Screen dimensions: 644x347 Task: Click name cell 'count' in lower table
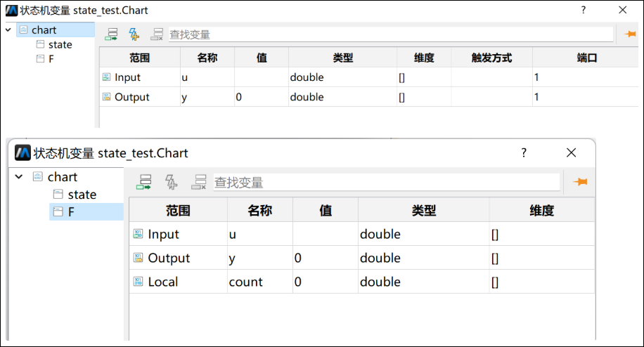point(259,282)
